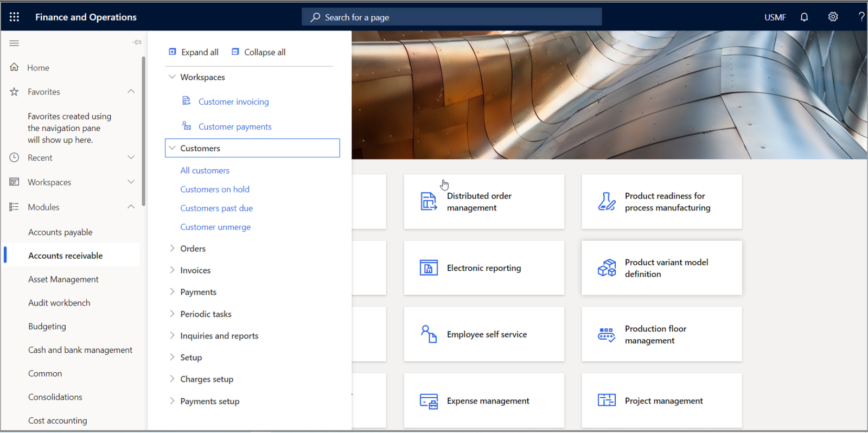Viewport: 868px width, 433px height.
Task: Toggle the hamburger navigation menu icon
Action: pyautogui.click(x=14, y=43)
